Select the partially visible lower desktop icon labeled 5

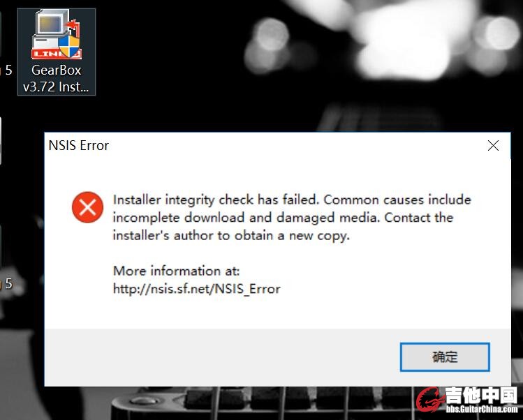click(x=8, y=284)
